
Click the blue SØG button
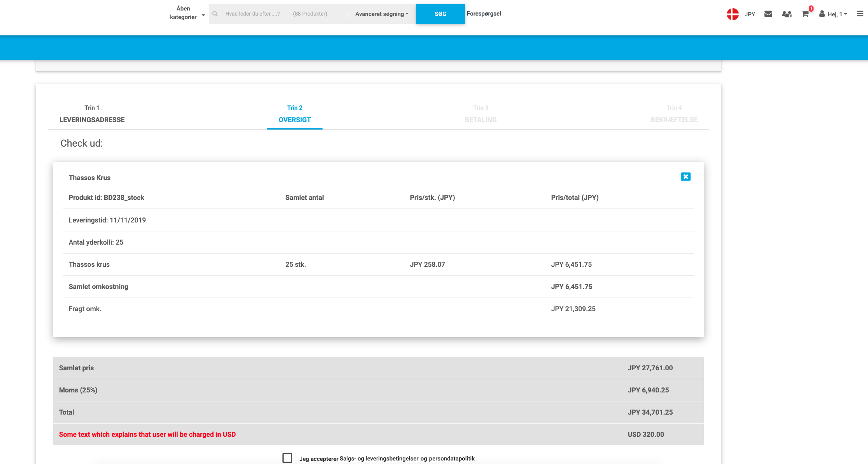440,14
